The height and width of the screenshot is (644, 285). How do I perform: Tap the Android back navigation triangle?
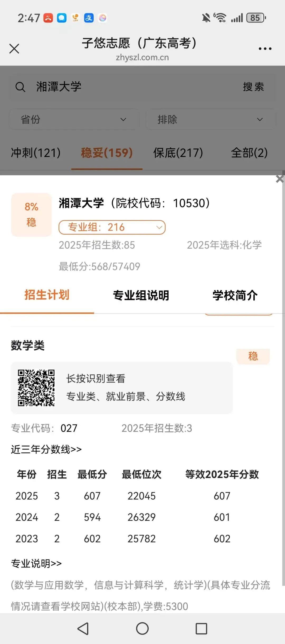coord(83,628)
